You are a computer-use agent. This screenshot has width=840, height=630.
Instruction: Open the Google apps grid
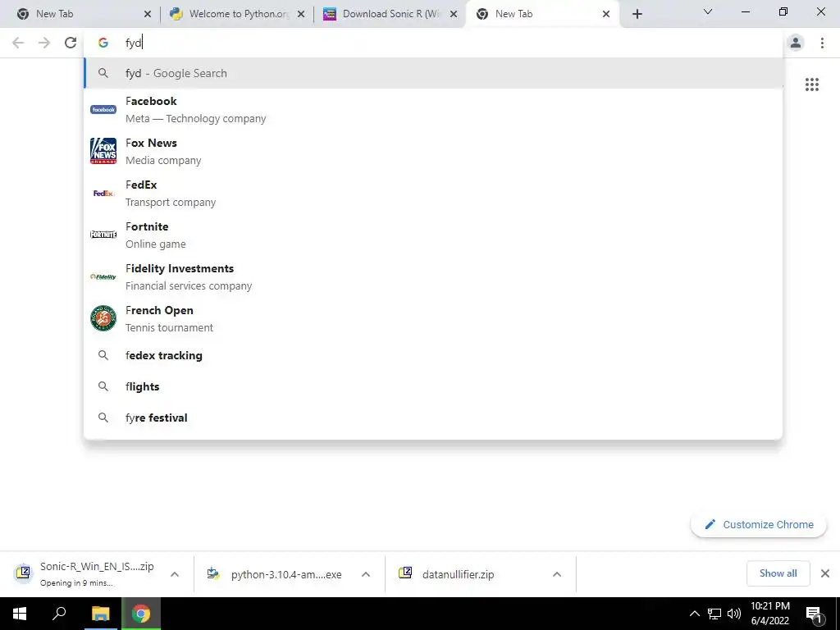pyautogui.click(x=812, y=84)
